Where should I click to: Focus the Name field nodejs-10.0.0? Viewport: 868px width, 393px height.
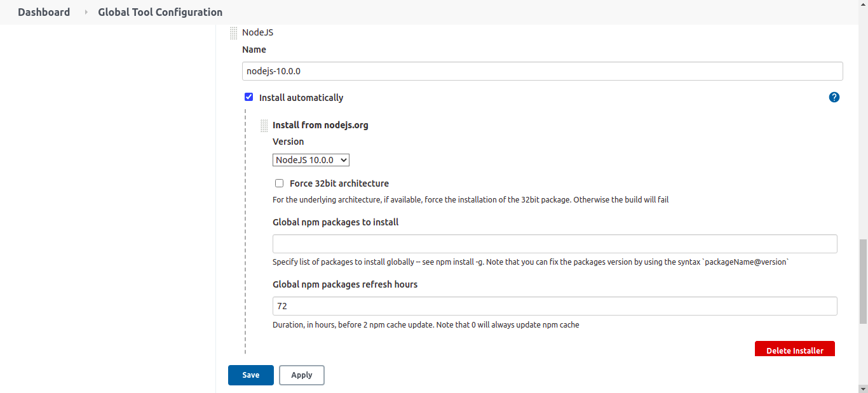[x=543, y=71]
